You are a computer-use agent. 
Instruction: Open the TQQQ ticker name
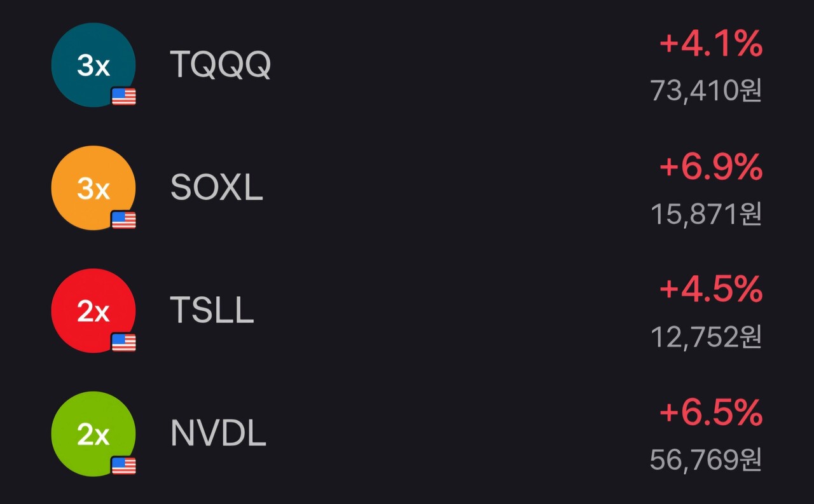[221, 65]
